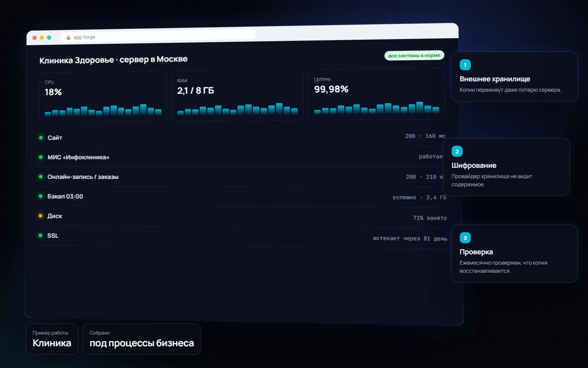Click the number 1 badge on Внешнее хранилище
588x368 pixels.
(465, 65)
